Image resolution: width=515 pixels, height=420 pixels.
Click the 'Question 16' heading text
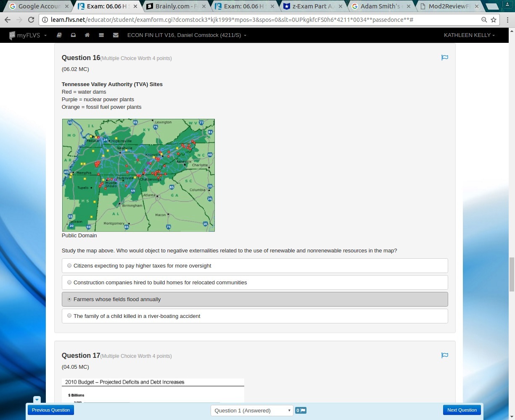[81, 58]
